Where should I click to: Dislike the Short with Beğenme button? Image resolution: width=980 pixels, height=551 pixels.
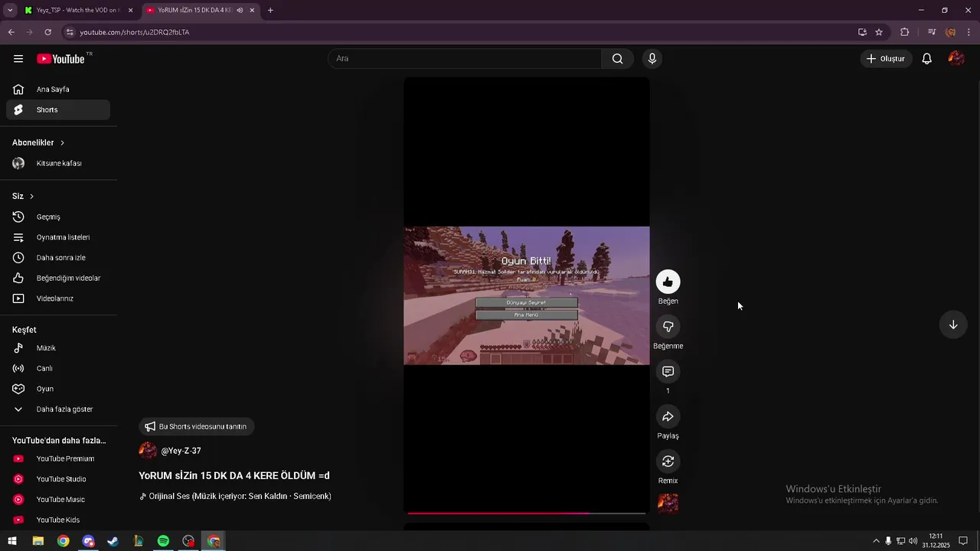pyautogui.click(x=668, y=327)
